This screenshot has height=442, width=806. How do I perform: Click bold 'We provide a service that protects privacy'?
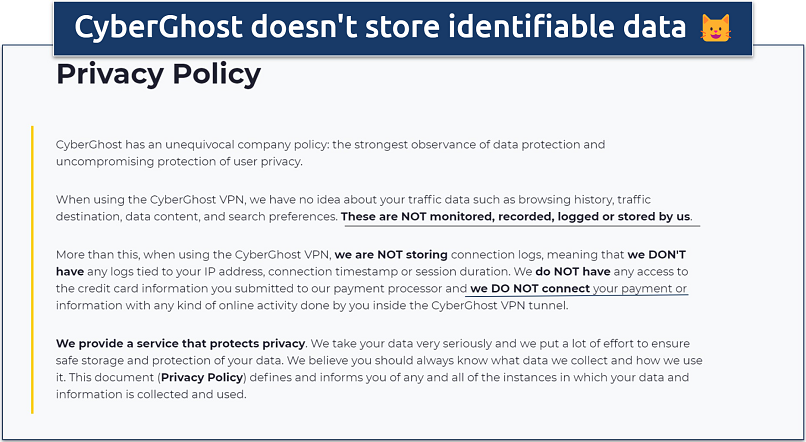coord(180,344)
